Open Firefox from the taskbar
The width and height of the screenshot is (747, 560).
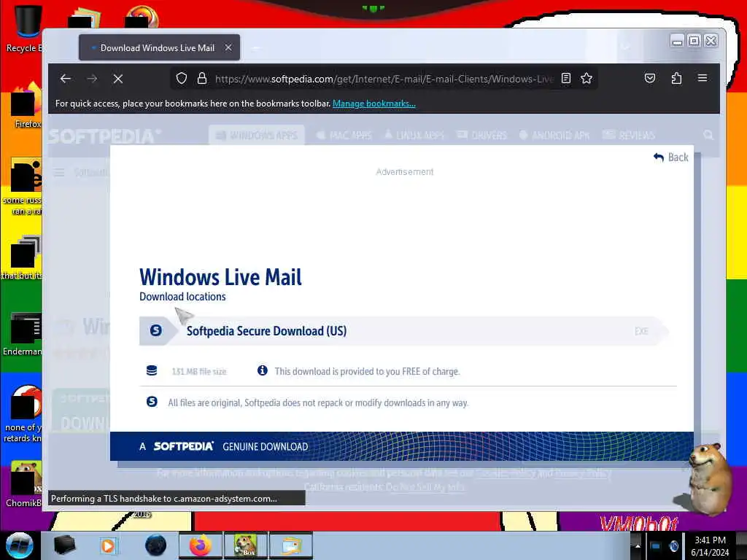(200, 545)
